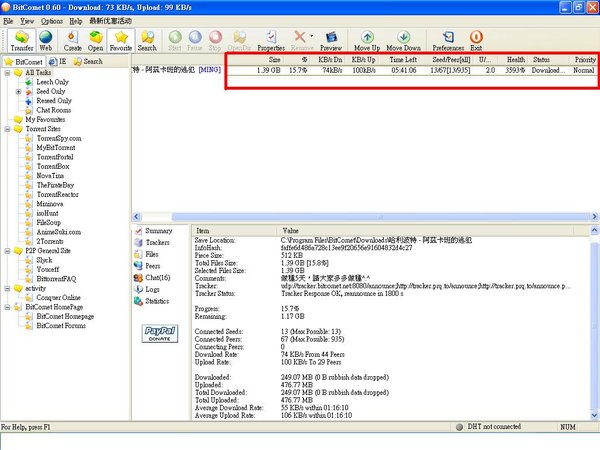Open the Trackers detail tab
The image size is (600, 450).
point(152,242)
